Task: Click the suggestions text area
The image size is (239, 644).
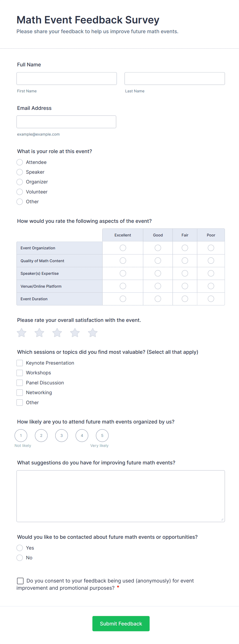Action: coord(121,496)
